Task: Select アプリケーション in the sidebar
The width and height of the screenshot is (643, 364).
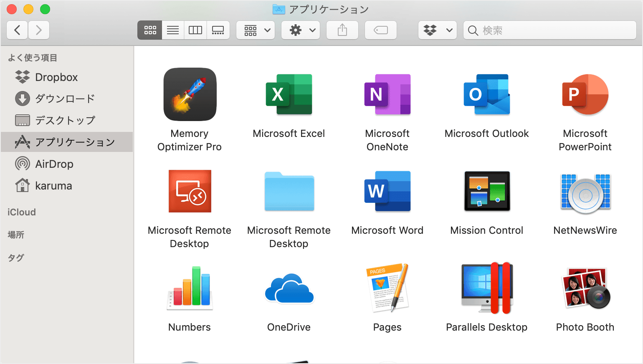Action: (x=67, y=142)
